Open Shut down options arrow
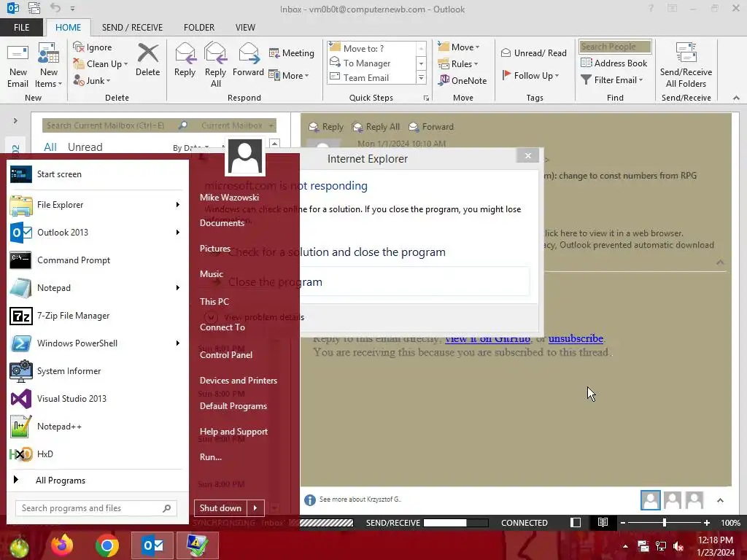 [x=255, y=508]
